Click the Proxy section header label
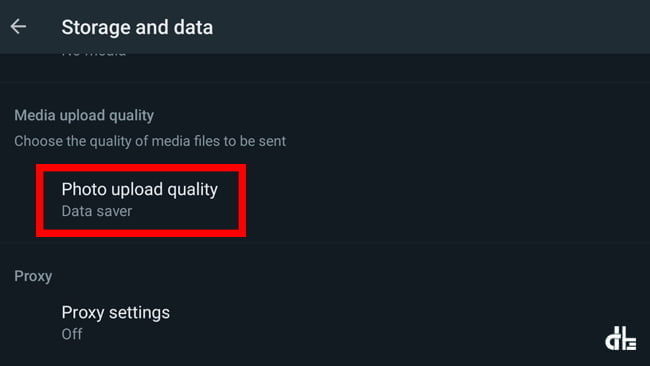Screen dimensions: 650x366 pos(33,276)
